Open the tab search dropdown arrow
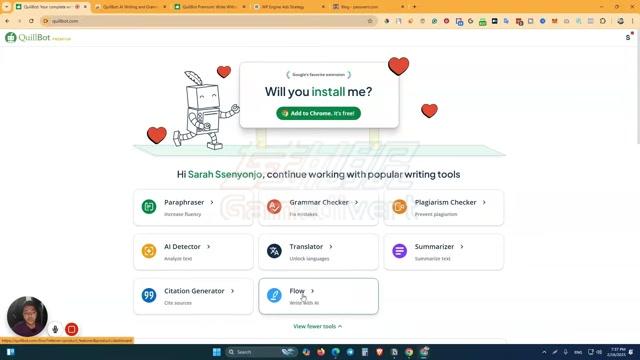 click(6, 7)
